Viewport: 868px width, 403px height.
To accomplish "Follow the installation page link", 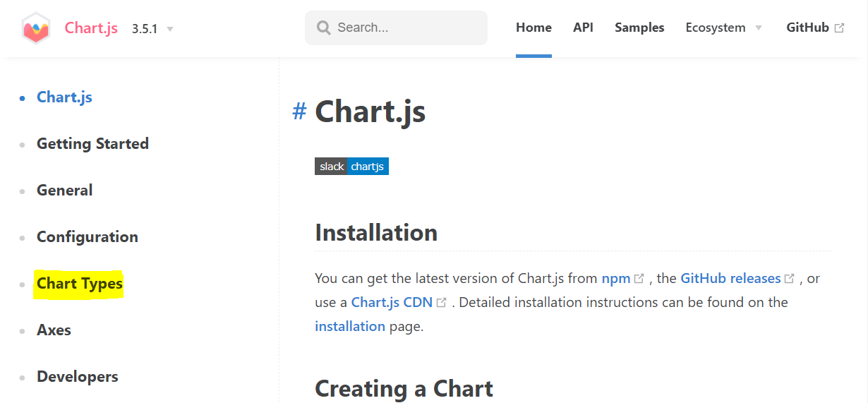I will pyautogui.click(x=350, y=326).
